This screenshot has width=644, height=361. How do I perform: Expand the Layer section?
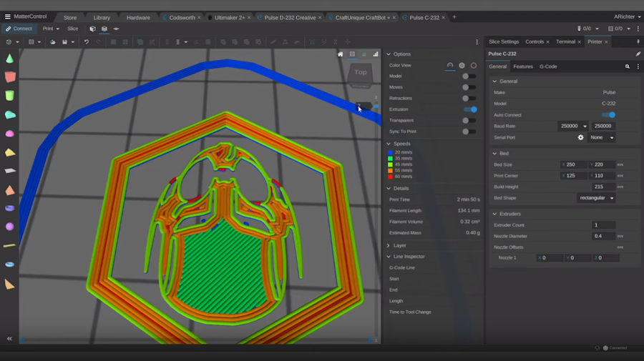[399, 245]
